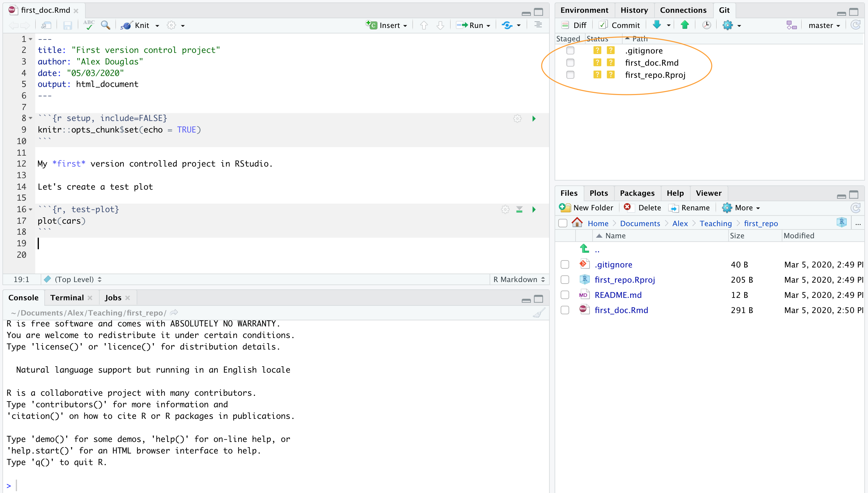Stage the .gitignore file checkbox
The width and height of the screenshot is (868, 493).
point(570,50)
